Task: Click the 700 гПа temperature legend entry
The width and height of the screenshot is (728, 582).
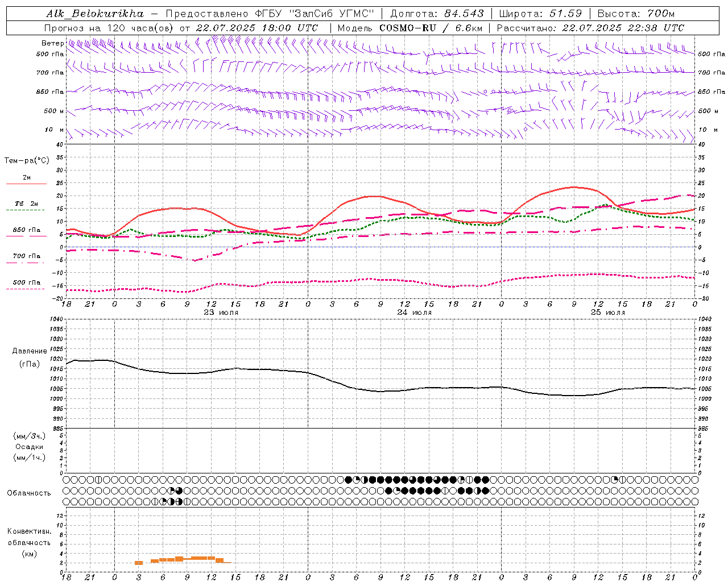Action: tap(27, 256)
